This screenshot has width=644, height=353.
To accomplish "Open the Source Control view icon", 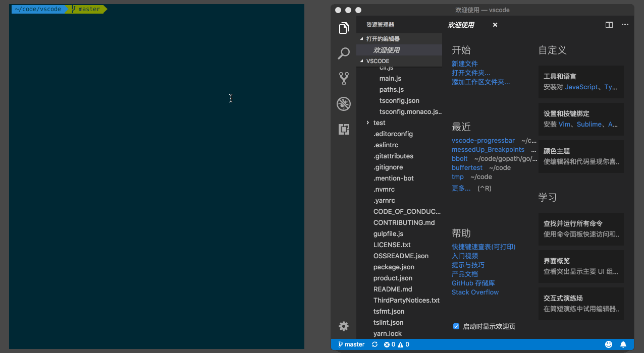I will pyautogui.click(x=344, y=79).
